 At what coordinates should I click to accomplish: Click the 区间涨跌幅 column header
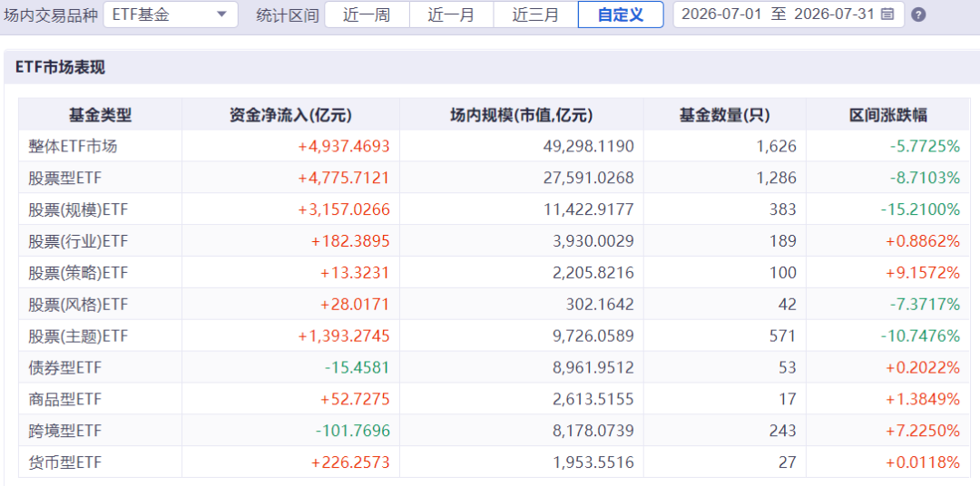pyautogui.click(x=888, y=115)
